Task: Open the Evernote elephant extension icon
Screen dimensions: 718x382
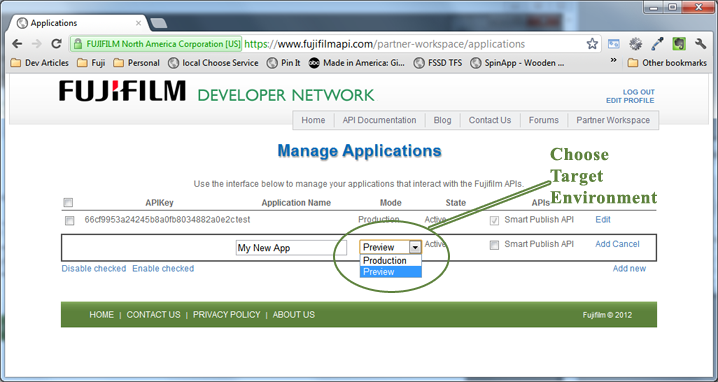Action: coord(679,44)
